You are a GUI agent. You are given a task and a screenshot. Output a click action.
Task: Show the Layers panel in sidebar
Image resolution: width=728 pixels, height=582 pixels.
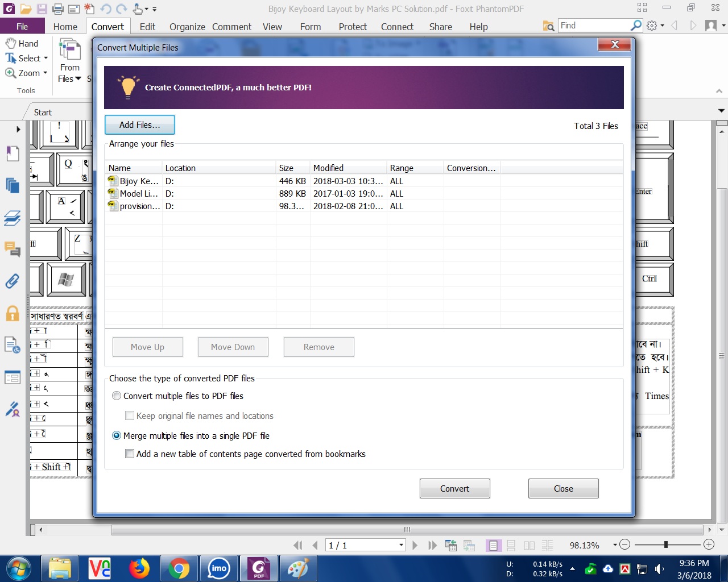(13, 218)
